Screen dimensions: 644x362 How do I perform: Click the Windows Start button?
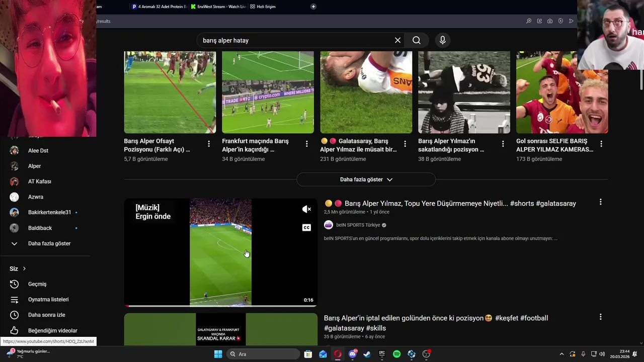coord(218,354)
